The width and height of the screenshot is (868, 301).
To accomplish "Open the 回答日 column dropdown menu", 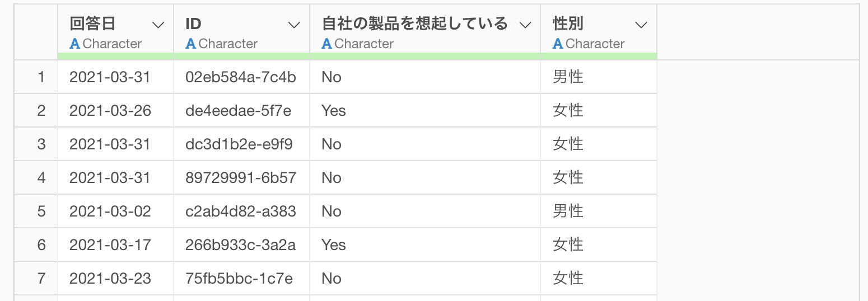I will tap(158, 25).
